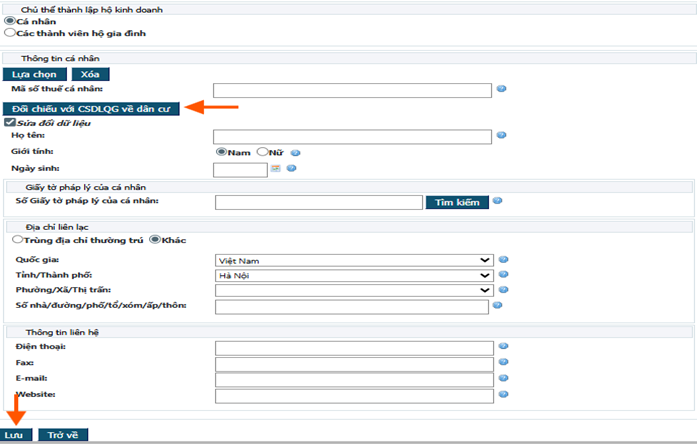The height and width of the screenshot is (444, 697).
Task: Click the Website input field
Action: [x=354, y=395]
